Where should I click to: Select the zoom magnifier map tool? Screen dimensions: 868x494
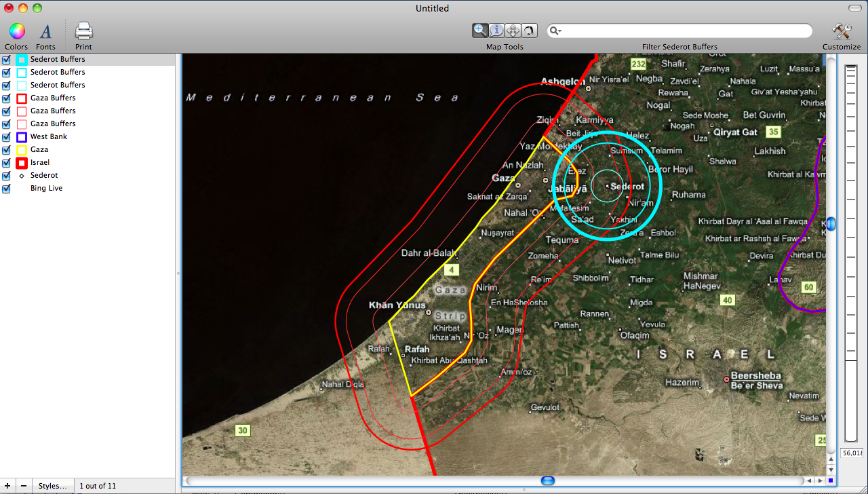(481, 30)
